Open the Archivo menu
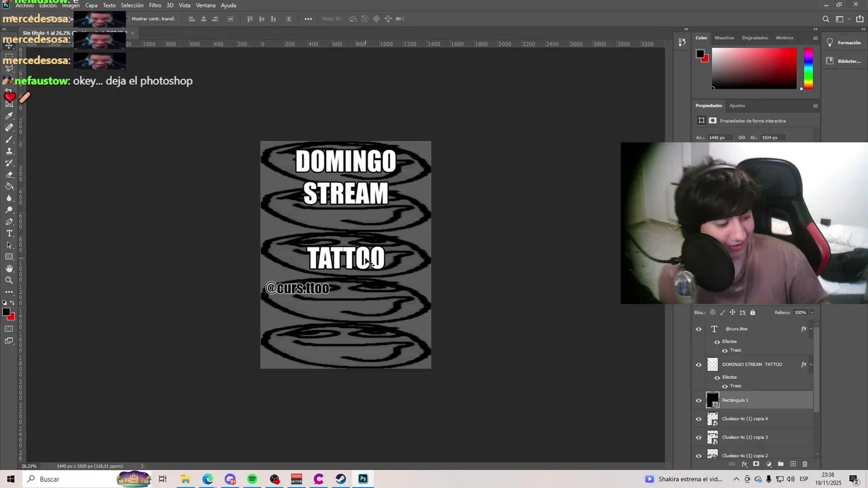This screenshot has height=488, width=868. 24,5
